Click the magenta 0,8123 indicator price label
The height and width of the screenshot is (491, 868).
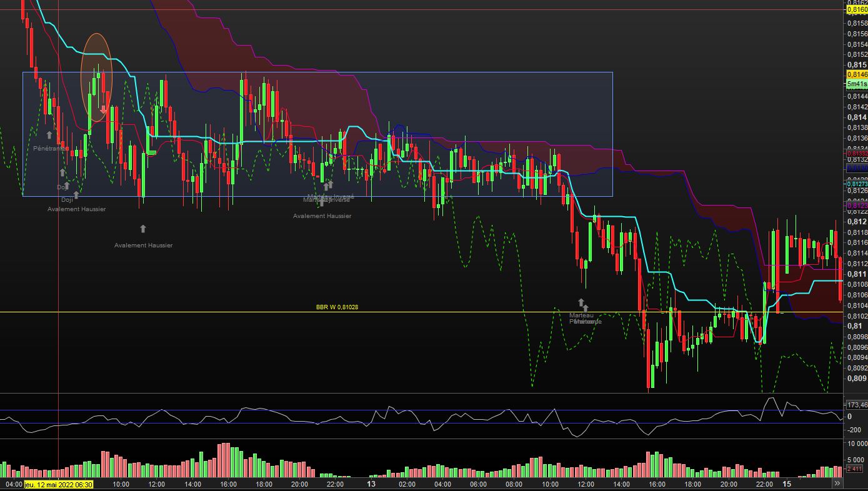click(856, 206)
